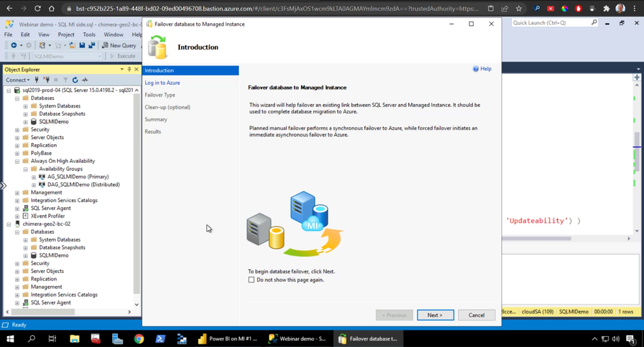The width and height of the screenshot is (644, 347).
Task: Click the Save icon in SSMS toolbar
Action: coord(82,46)
